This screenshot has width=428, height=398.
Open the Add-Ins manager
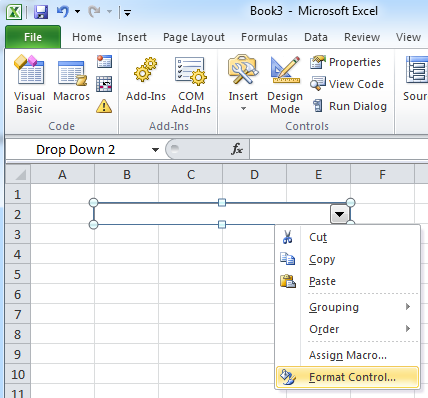tap(146, 79)
